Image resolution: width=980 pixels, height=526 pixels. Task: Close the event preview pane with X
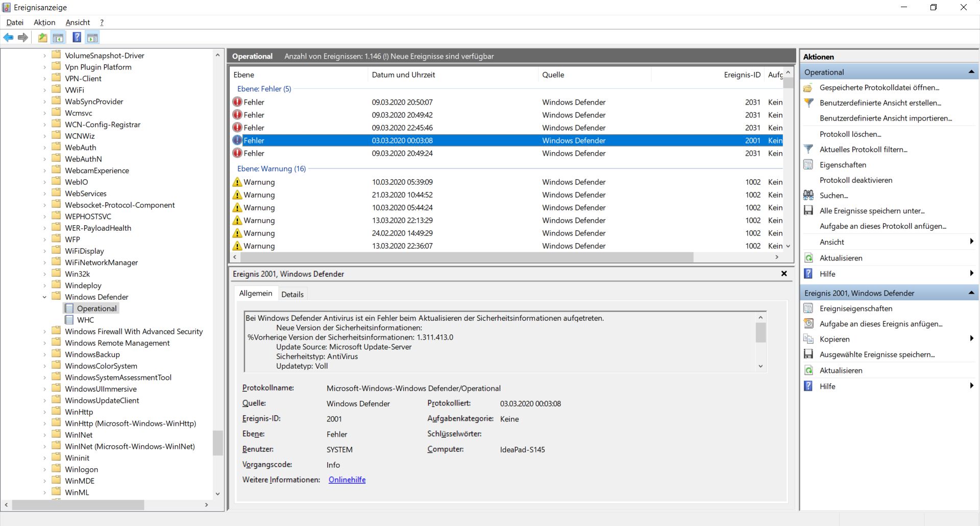point(784,274)
